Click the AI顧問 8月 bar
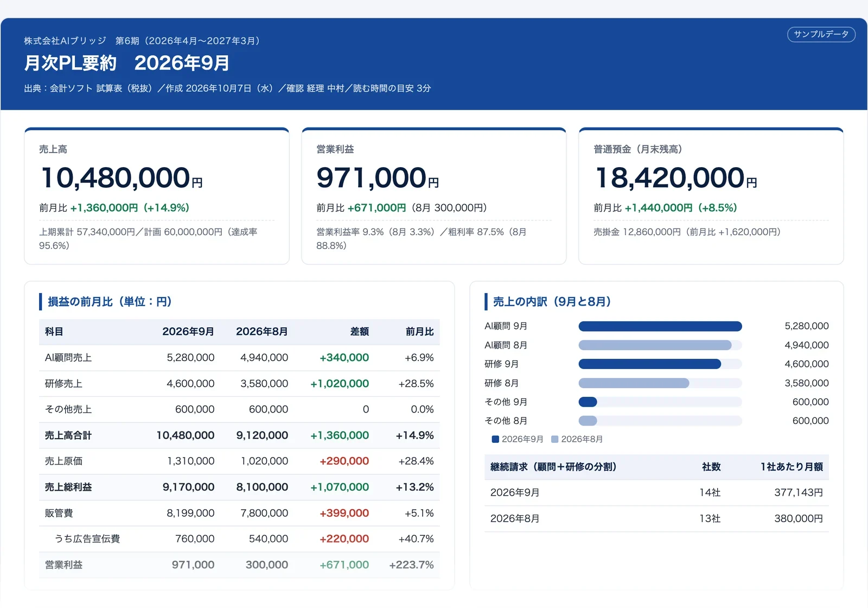Screen dimensions: 868x615 click(655, 345)
